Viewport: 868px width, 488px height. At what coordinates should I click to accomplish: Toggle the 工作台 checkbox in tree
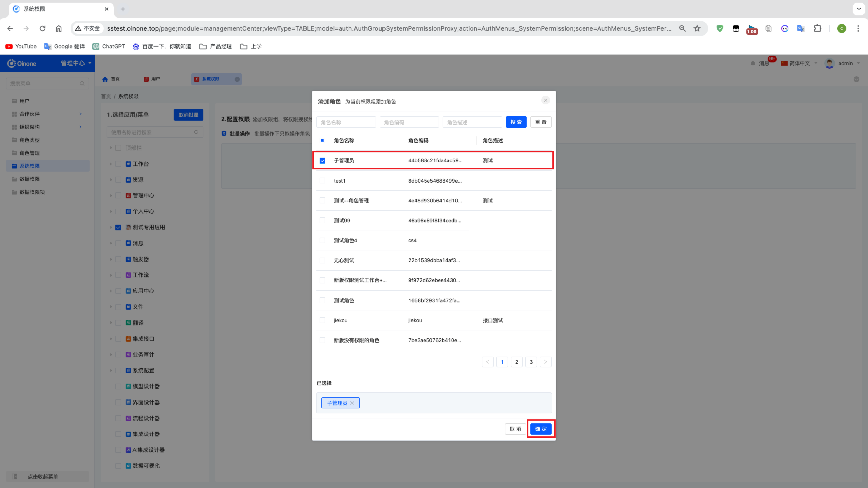point(118,164)
